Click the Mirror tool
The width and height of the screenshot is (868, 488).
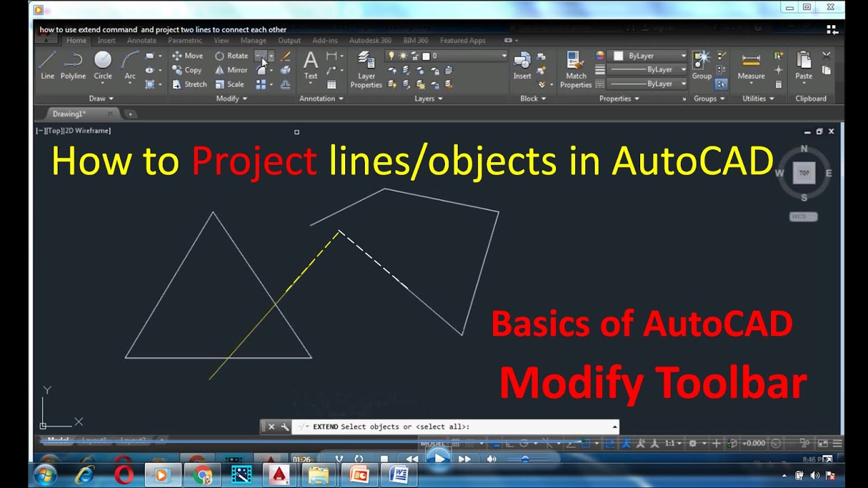click(x=231, y=70)
